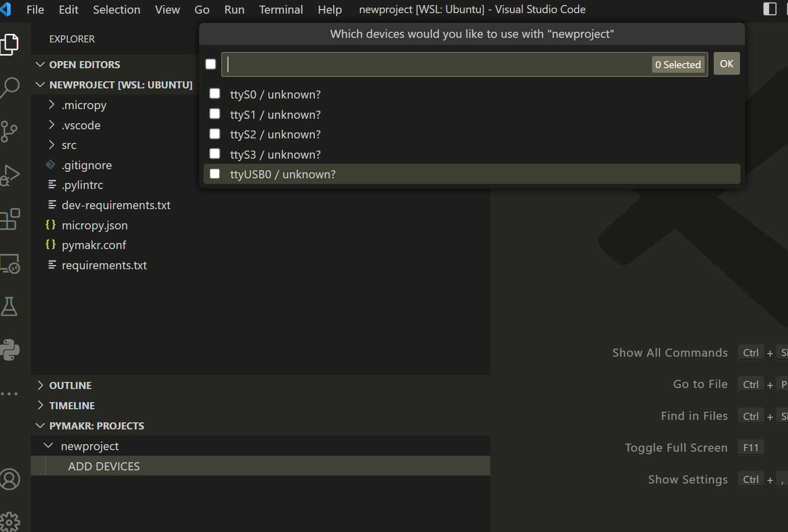Viewport: 788px width, 532px height.
Task: Open the View menu
Action: (x=167, y=10)
